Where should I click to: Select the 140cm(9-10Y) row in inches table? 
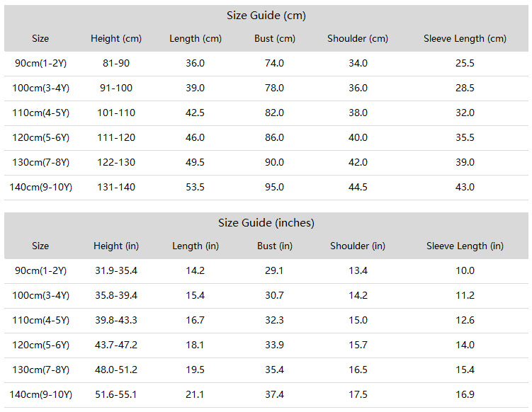pos(266,395)
